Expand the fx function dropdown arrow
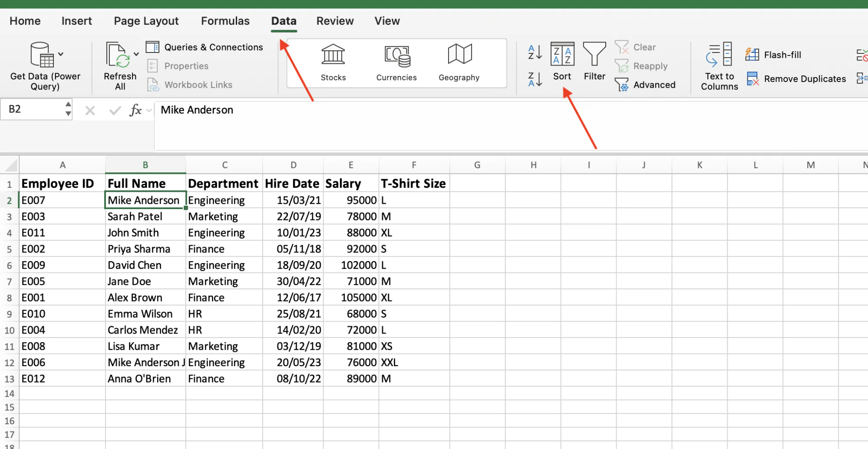Viewport: 868px width, 449px height. [149, 111]
